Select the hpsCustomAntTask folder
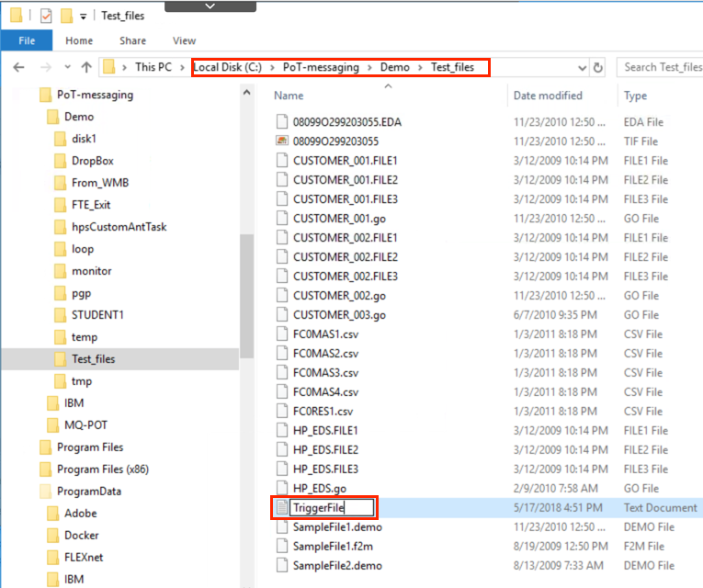The height and width of the screenshot is (588, 703). point(119,227)
